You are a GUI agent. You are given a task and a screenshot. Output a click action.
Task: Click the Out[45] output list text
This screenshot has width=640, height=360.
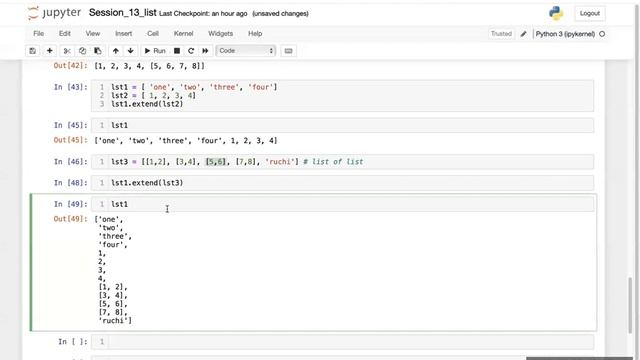186,141
